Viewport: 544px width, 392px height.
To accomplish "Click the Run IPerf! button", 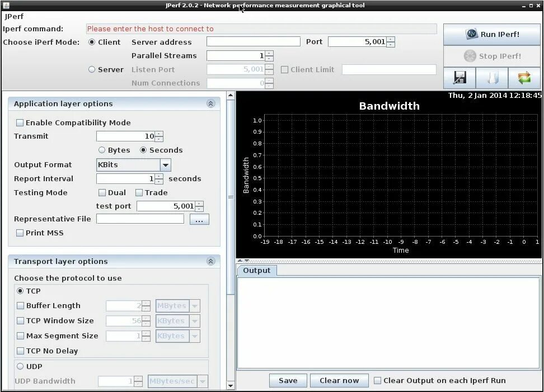I will click(491, 34).
